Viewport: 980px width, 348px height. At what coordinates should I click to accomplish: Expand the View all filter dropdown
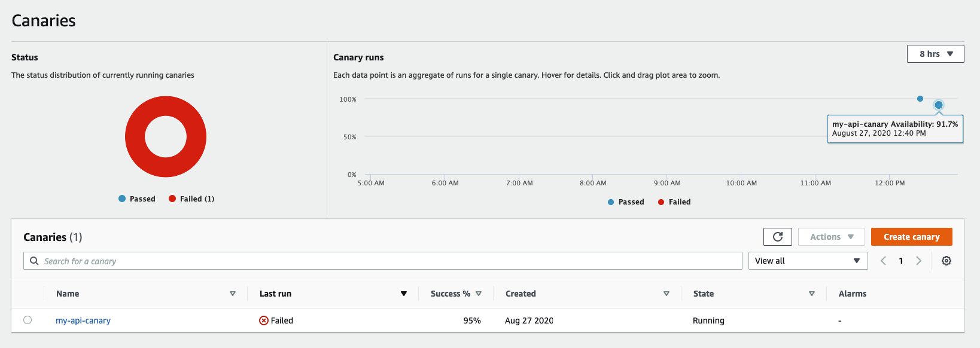tap(807, 261)
